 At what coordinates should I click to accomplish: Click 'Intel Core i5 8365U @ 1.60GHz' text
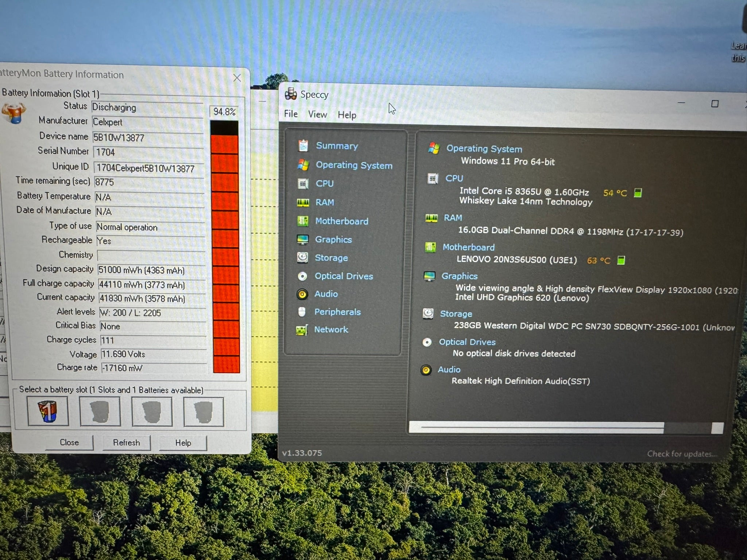(x=524, y=191)
